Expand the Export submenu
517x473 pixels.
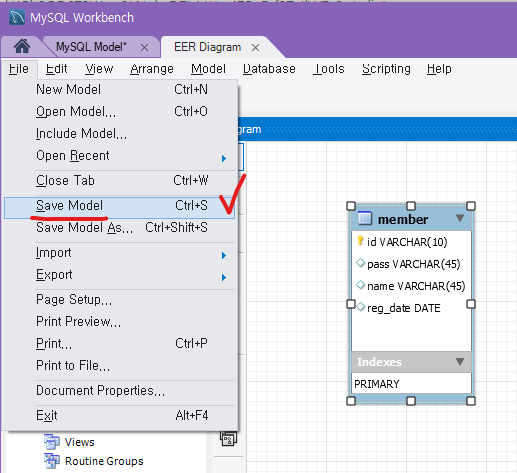click(120, 275)
